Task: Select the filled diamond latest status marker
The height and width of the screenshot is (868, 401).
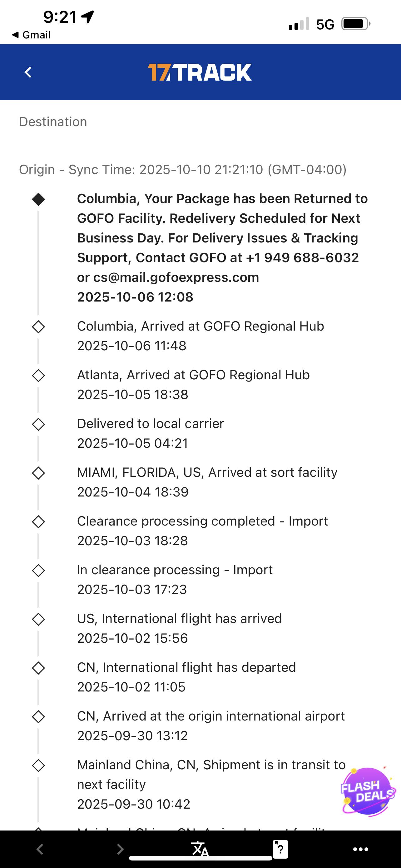Action: (38, 199)
